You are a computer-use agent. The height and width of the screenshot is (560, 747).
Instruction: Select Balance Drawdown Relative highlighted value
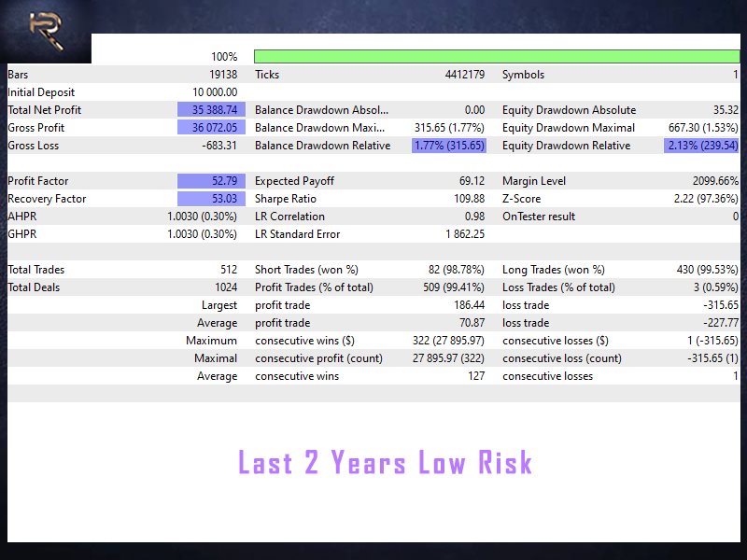(x=449, y=146)
